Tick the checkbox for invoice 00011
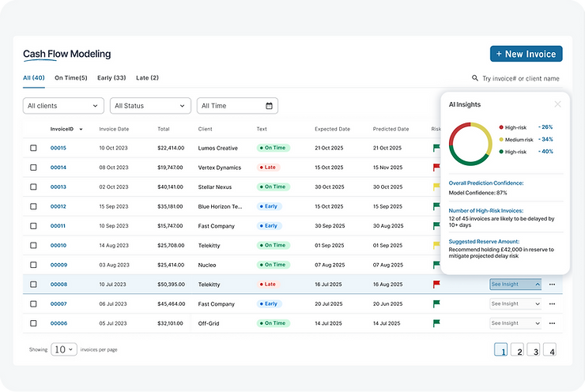585x392 pixels. point(33,226)
